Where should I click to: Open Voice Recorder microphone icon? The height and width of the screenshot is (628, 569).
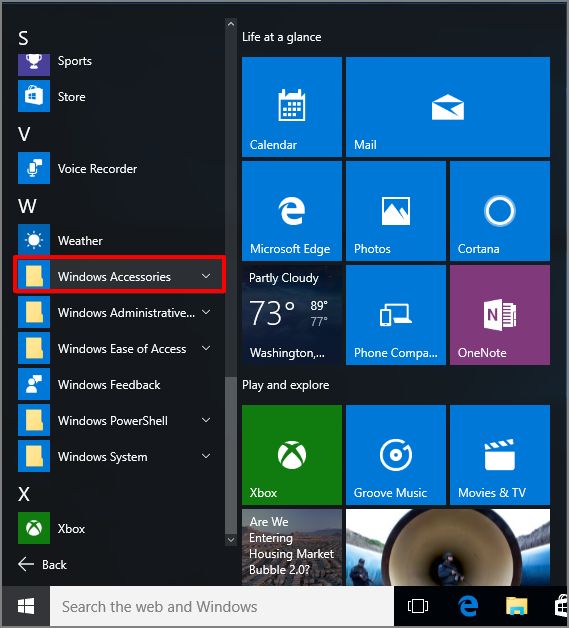point(34,168)
